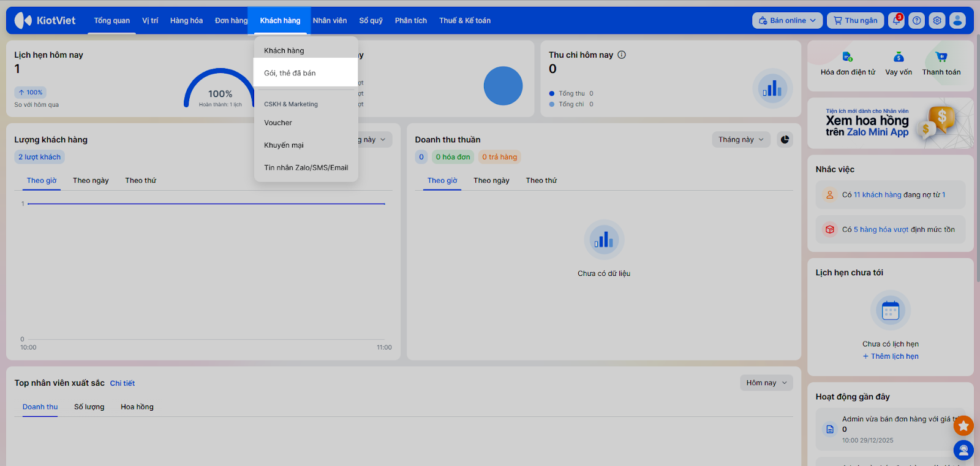This screenshot has width=980, height=466.
Task: Open the user account avatar icon
Action: (957, 21)
